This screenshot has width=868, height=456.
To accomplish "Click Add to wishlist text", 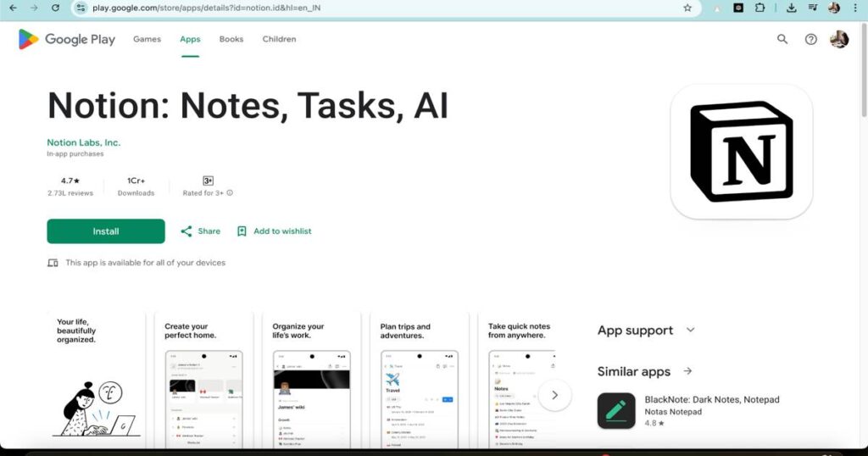I will tap(282, 231).
